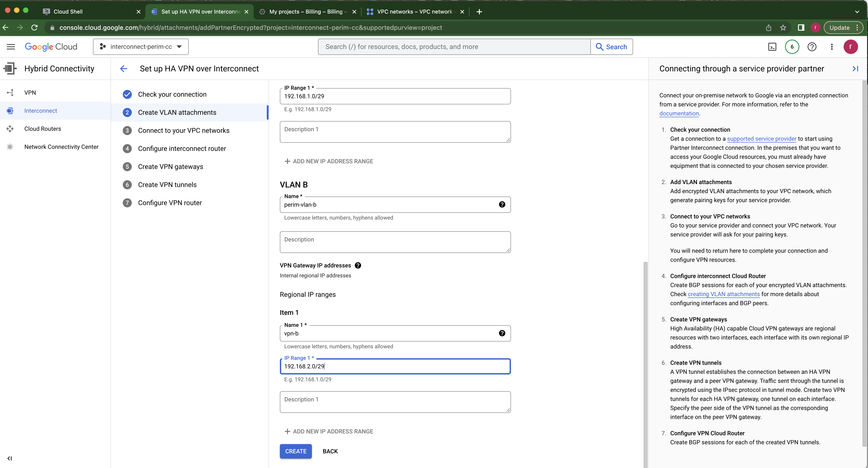
Task: Open Google Cloud help
Action: (812, 47)
